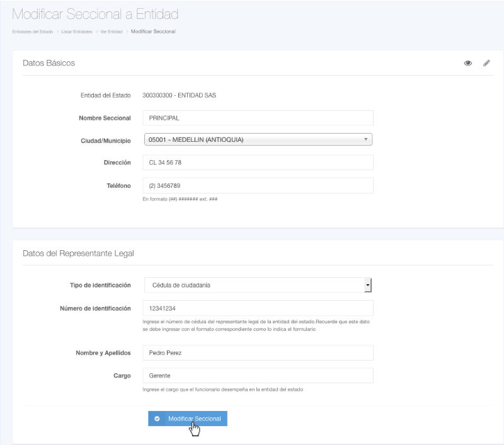Navigate to Ver Entidad breadcrumb
Screen dimensions: 504x445
pyautogui.click(x=112, y=32)
